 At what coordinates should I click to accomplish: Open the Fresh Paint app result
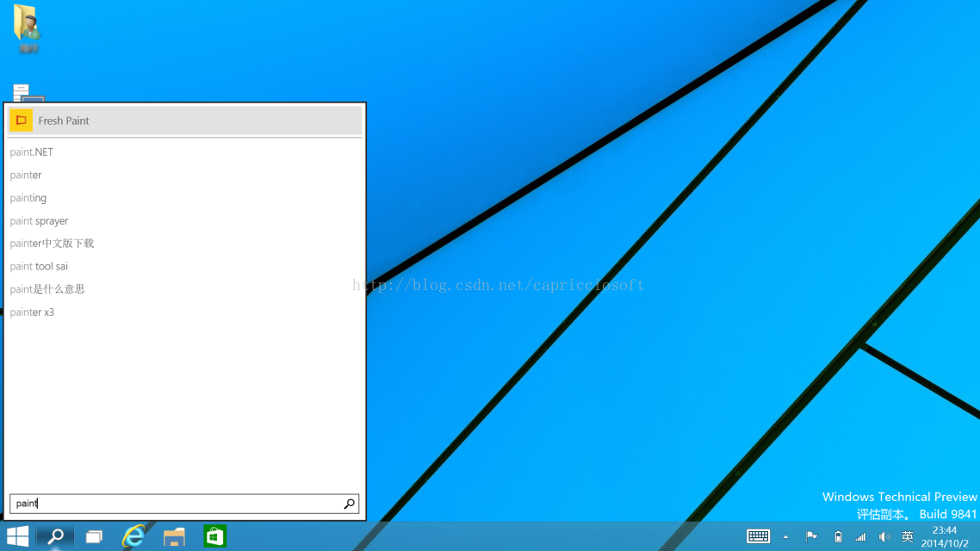[185, 121]
